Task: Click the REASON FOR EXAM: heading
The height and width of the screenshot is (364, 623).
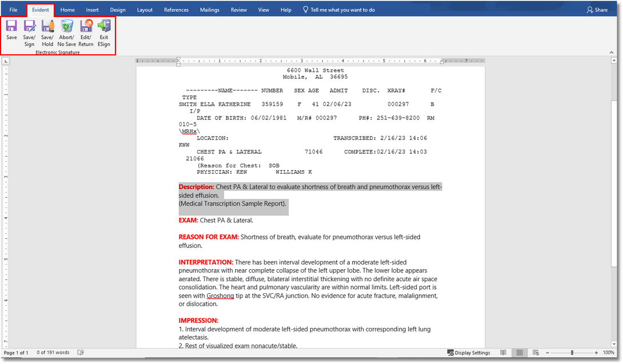Action: click(209, 237)
